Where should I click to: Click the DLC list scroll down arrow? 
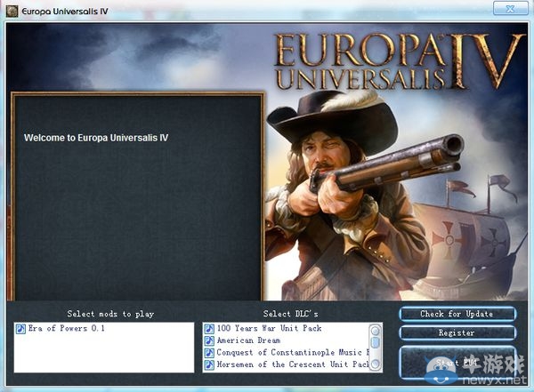click(375, 364)
